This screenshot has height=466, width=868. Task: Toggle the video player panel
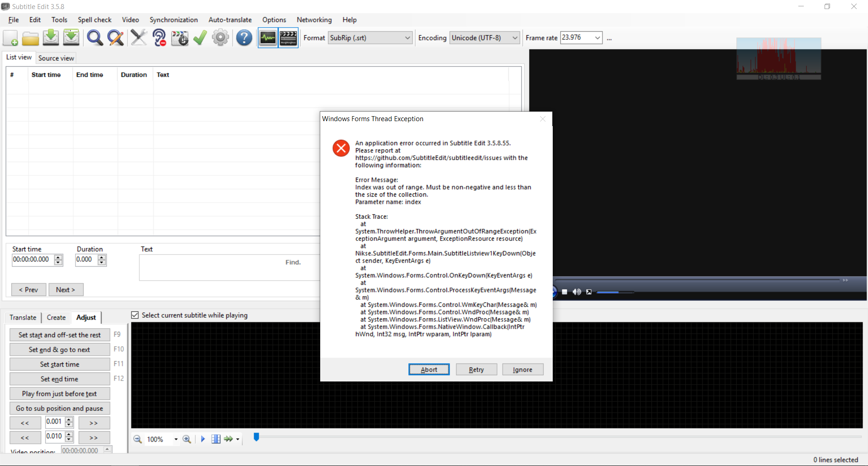pos(288,38)
